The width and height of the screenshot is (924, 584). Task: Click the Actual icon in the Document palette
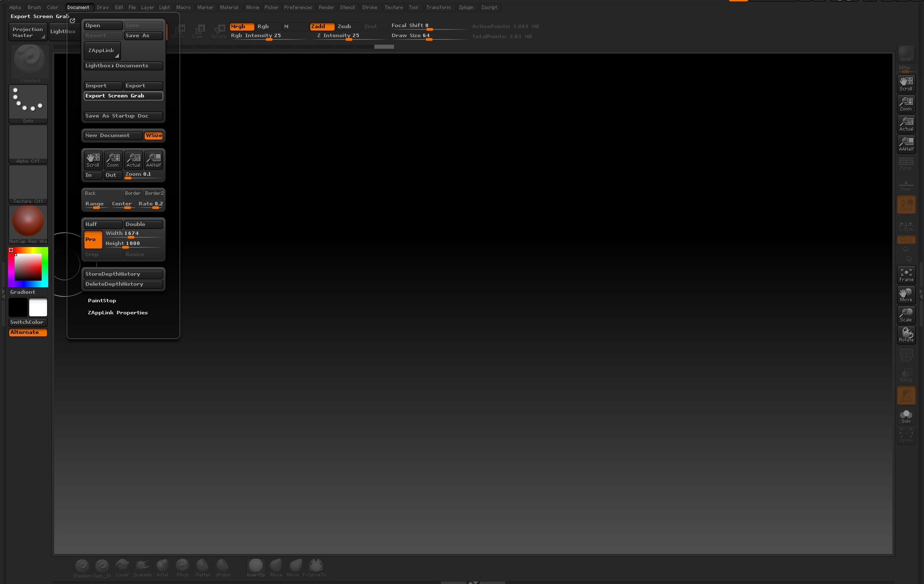tap(134, 160)
